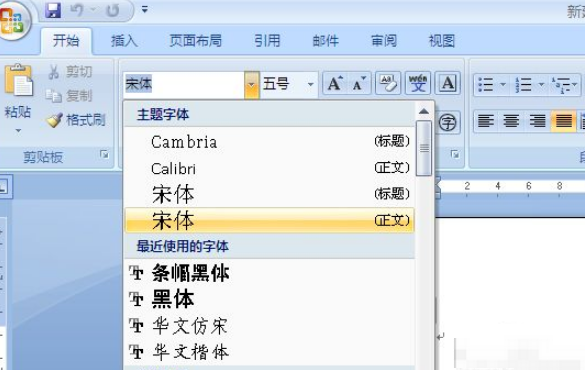Apply bullets list icon

tap(486, 85)
